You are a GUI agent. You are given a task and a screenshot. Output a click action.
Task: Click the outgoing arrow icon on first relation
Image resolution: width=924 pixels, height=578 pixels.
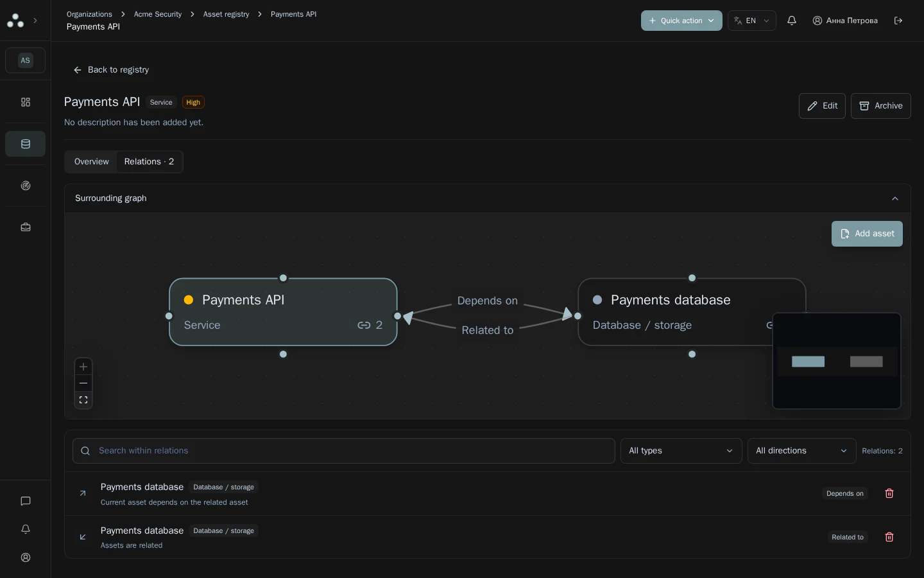pos(83,493)
